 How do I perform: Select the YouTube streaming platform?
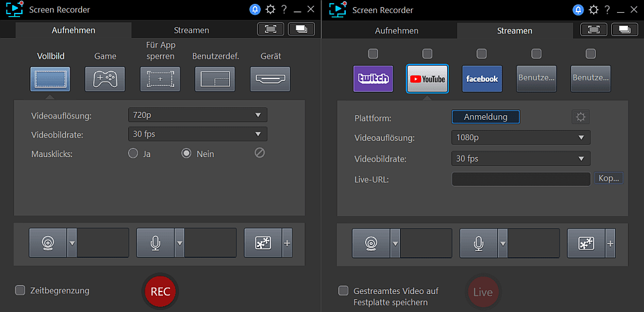[x=427, y=78]
